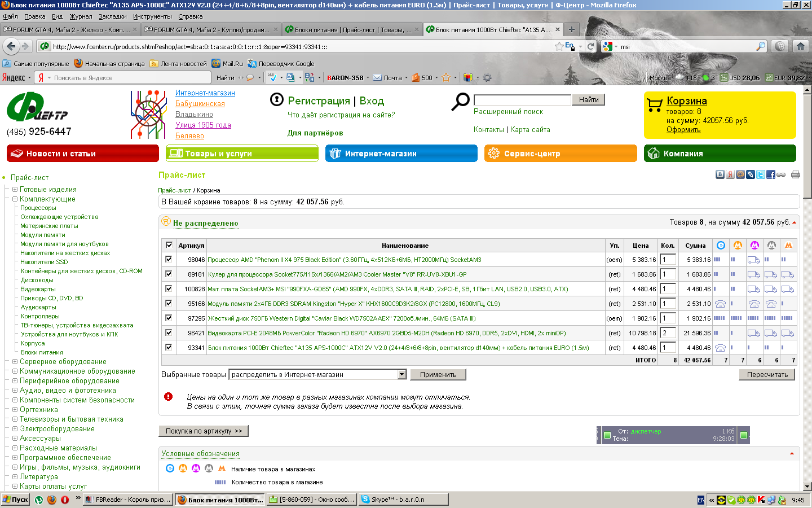Open Покупка по артикулу
This screenshot has height=508, width=812.
[204, 431]
